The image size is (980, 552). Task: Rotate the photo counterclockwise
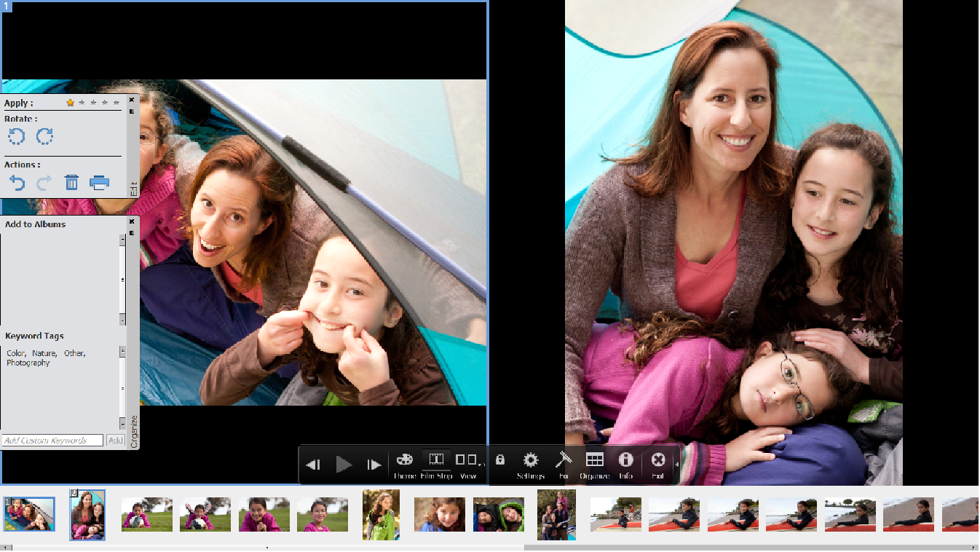(x=16, y=136)
